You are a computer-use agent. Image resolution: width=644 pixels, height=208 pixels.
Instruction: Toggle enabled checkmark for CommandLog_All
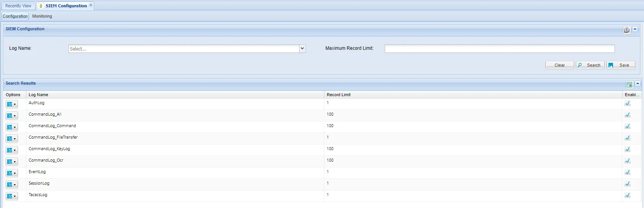click(x=628, y=115)
